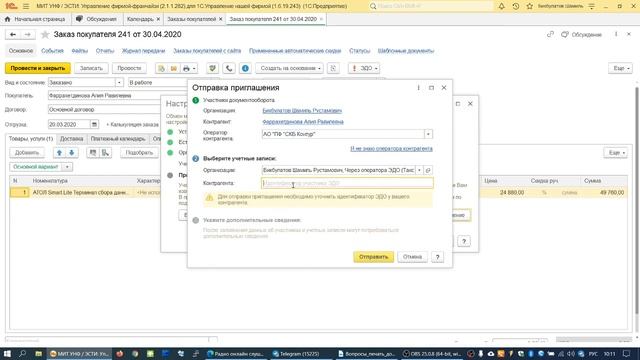Open Обсуждение discussion in document header
Screen dimensions: 640x360
(x=582, y=35)
